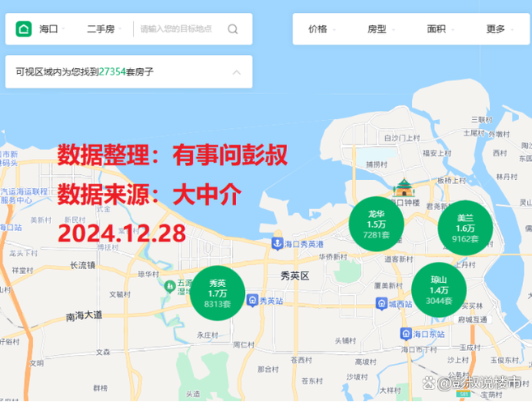Screen dimensions: 532x402
Task: Open the 价格 filter dropdown
Action: (321, 29)
